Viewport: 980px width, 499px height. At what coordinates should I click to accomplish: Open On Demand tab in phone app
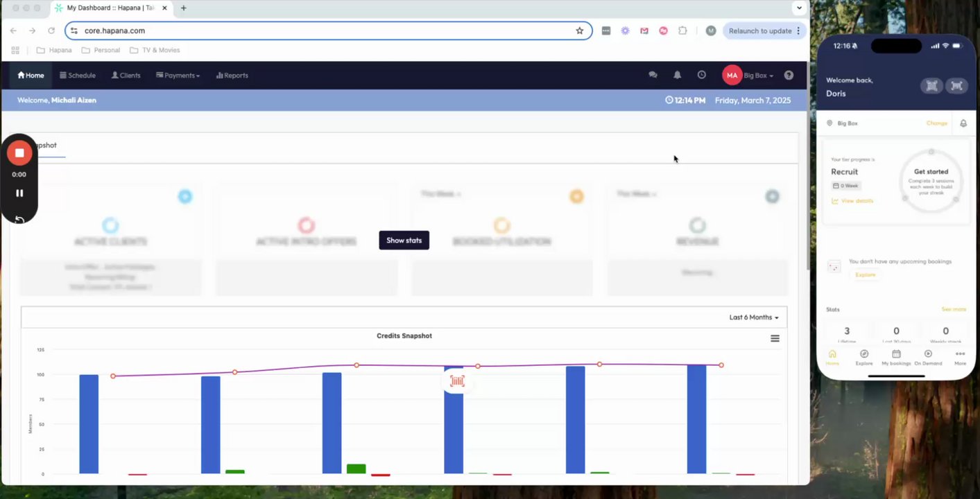click(x=928, y=358)
